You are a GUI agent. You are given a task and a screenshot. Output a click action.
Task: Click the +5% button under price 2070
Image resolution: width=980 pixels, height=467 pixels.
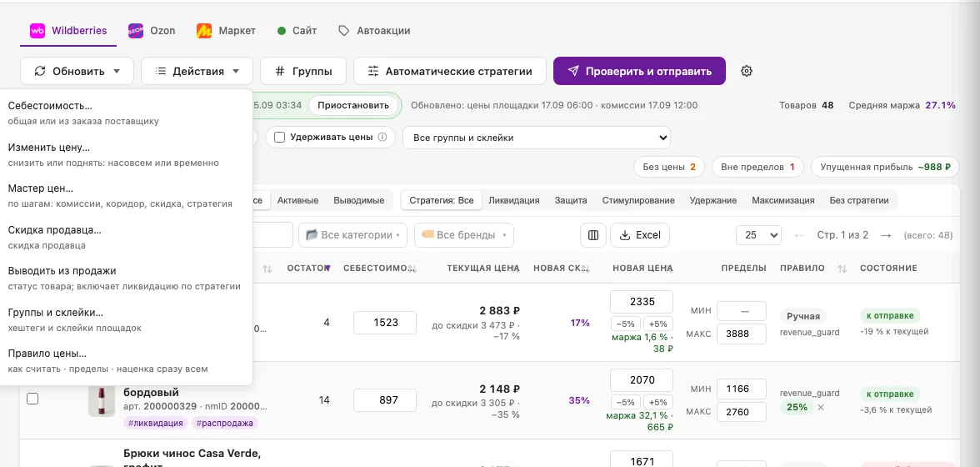[x=658, y=402]
